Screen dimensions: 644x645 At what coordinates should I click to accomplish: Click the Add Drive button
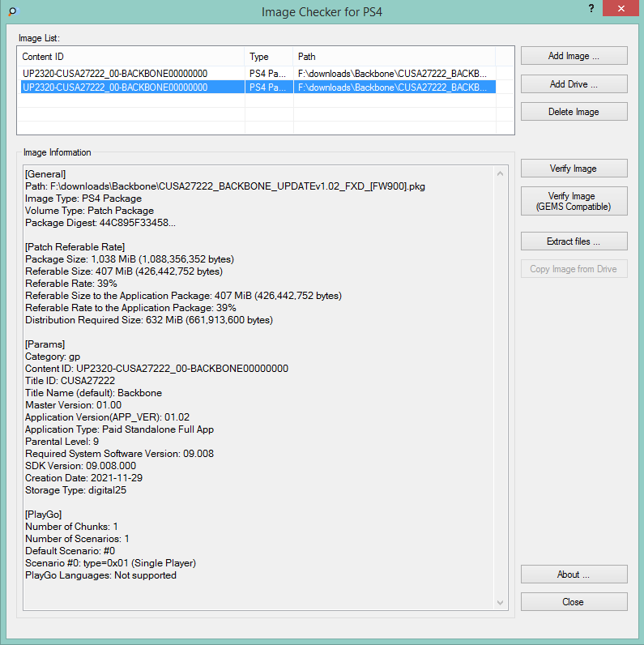point(574,84)
